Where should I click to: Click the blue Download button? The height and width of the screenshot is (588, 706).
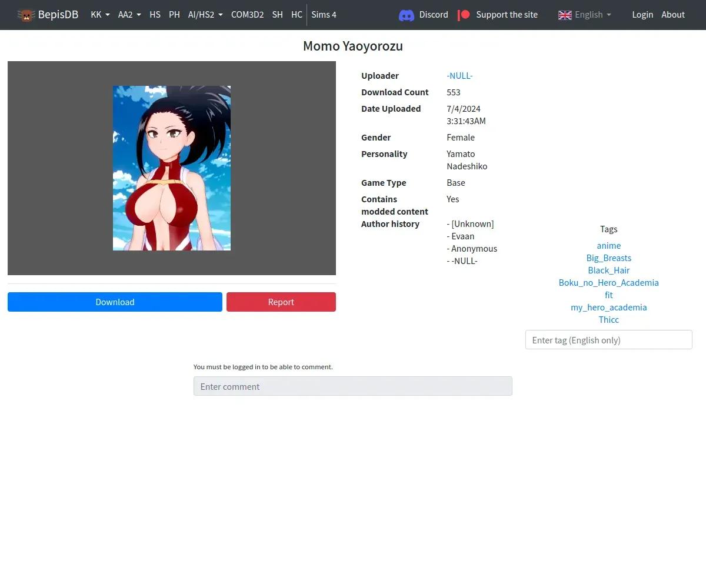(115, 302)
